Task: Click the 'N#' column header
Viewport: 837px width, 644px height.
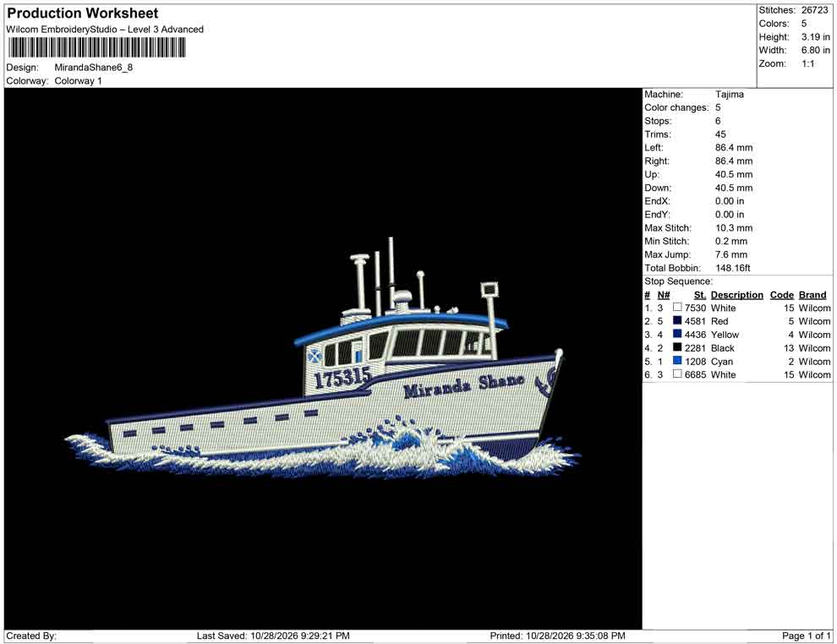Action: point(664,295)
